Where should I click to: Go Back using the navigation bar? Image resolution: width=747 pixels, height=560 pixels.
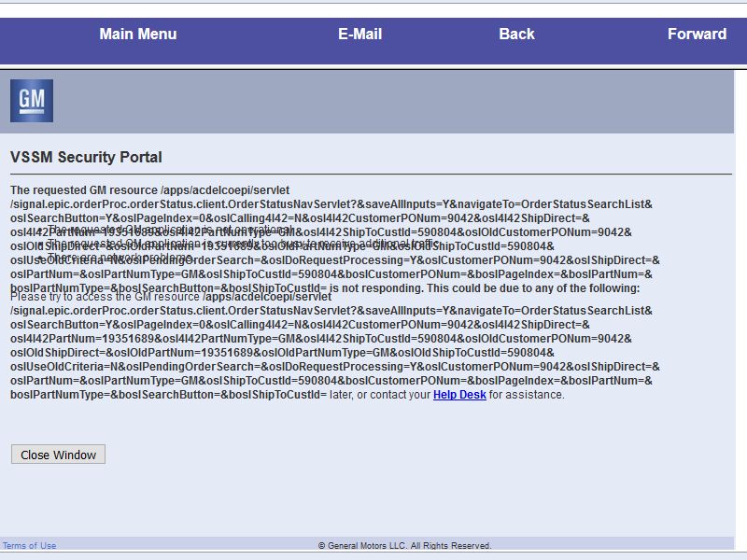[x=517, y=35]
